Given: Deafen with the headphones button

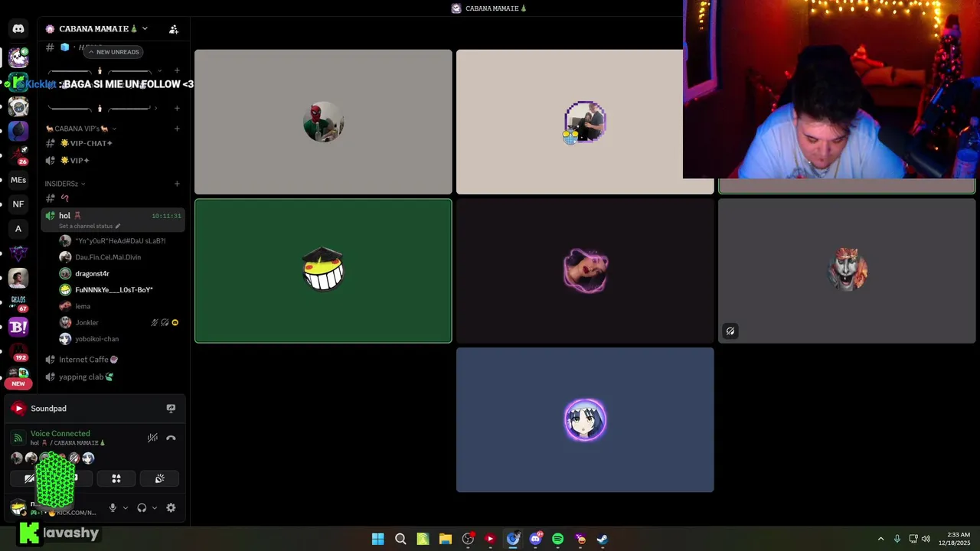Looking at the screenshot, I should tap(142, 508).
